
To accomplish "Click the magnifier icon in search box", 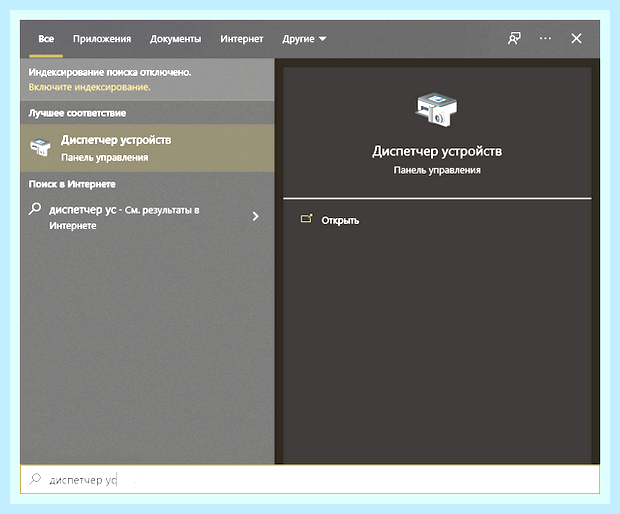I will click(35, 479).
